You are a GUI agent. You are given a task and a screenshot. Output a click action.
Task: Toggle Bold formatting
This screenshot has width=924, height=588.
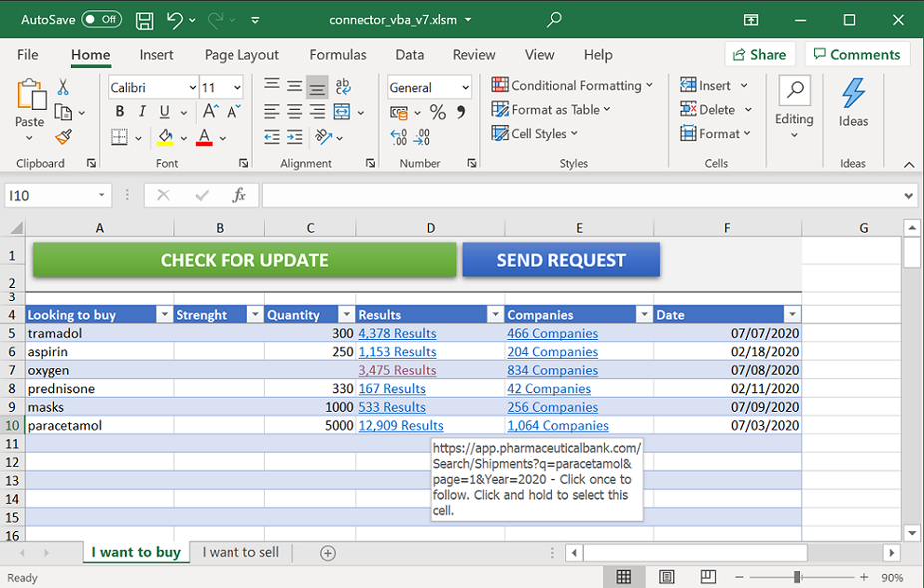pyautogui.click(x=118, y=112)
